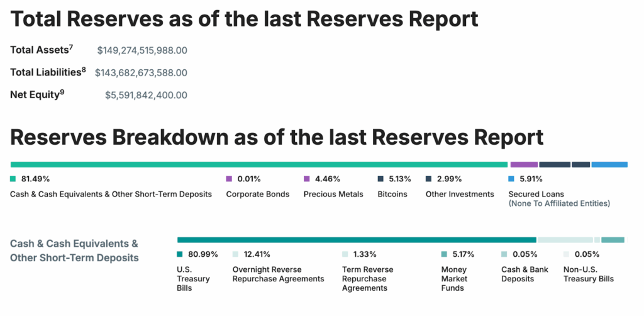
Task: Click the Total Assets dollar amount
Action: 142,50
